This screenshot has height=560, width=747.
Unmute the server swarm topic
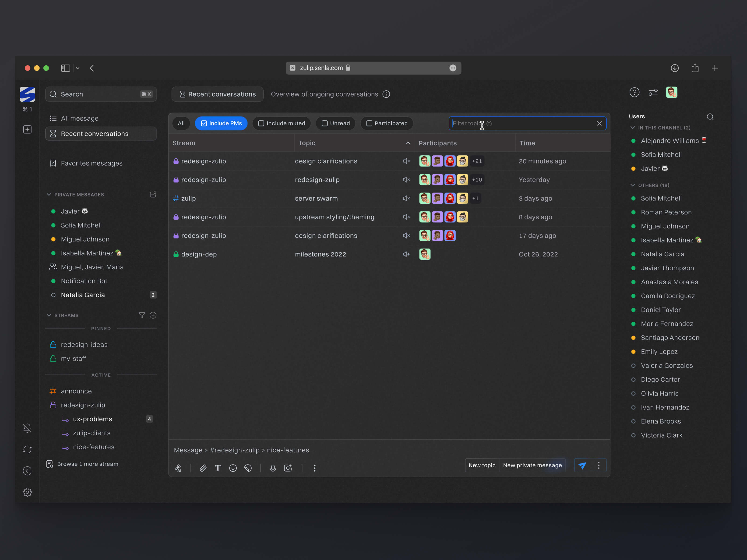[x=406, y=199]
